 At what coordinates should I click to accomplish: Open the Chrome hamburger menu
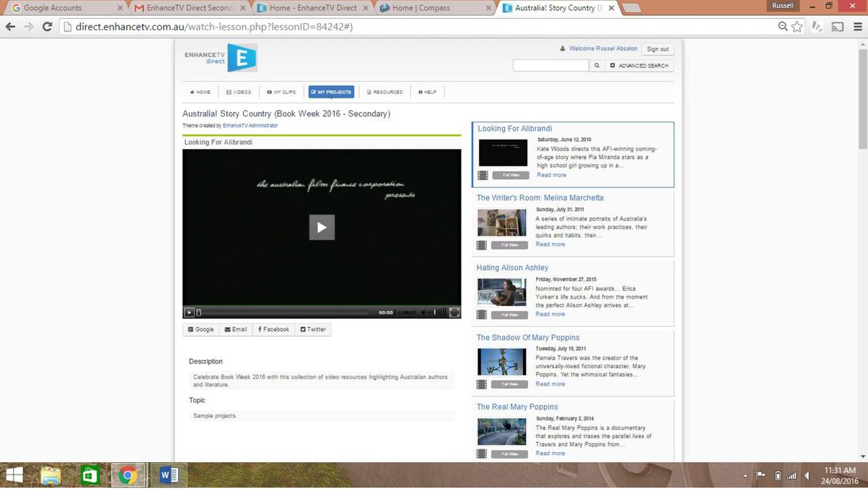pyautogui.click(x=857, y=27)
